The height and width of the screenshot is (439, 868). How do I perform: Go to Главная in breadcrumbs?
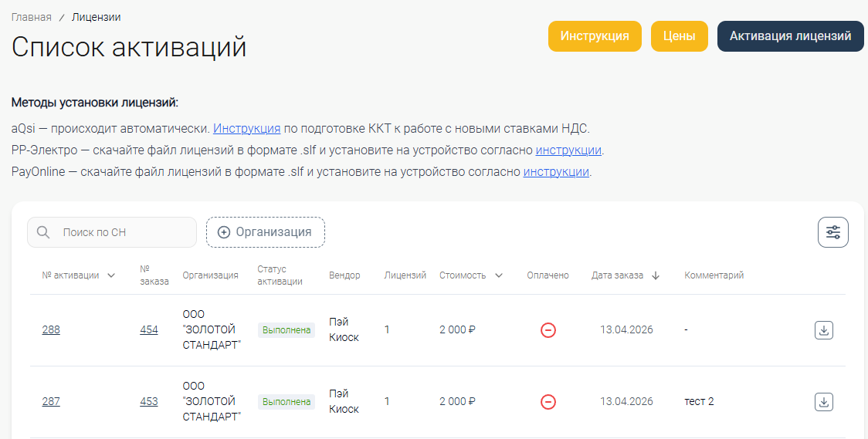[31, 17]
